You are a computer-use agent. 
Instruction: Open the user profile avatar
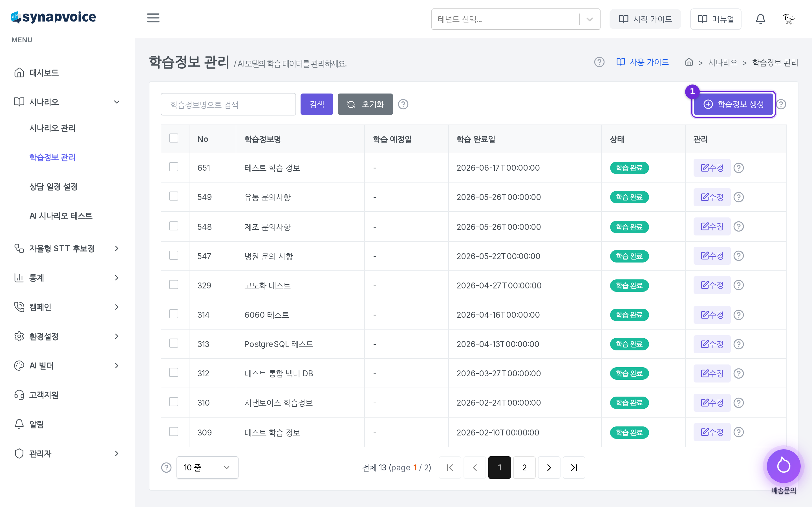pyautogui.click(x=788, y=19)
